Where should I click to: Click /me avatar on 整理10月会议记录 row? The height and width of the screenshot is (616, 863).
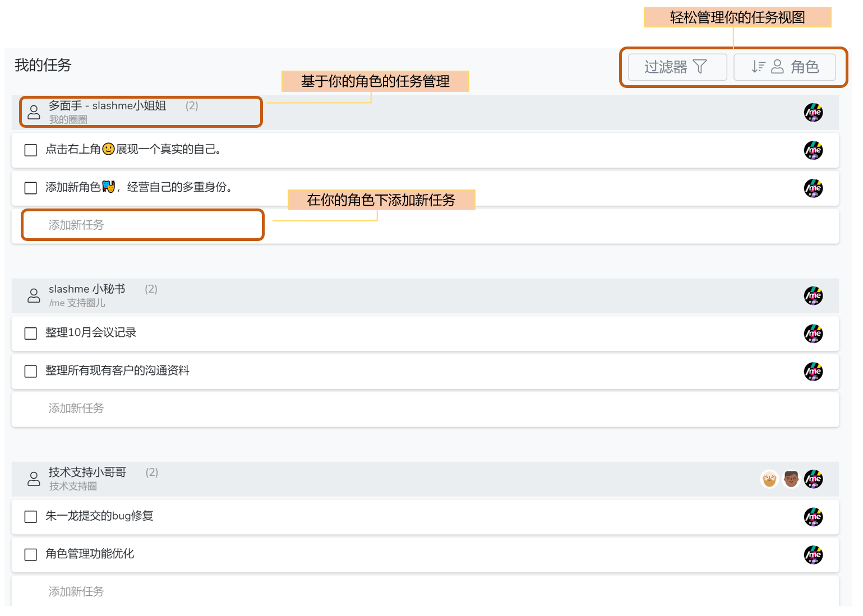coord(813,334)
